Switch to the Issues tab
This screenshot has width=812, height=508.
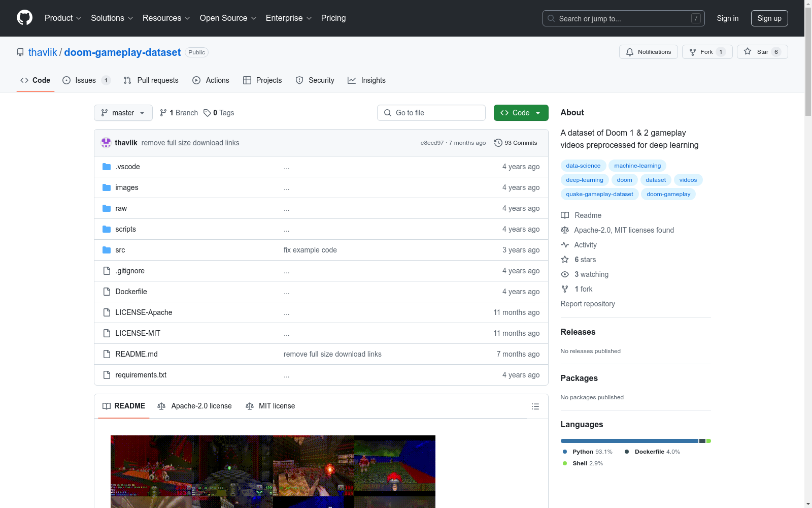(86, 80)
